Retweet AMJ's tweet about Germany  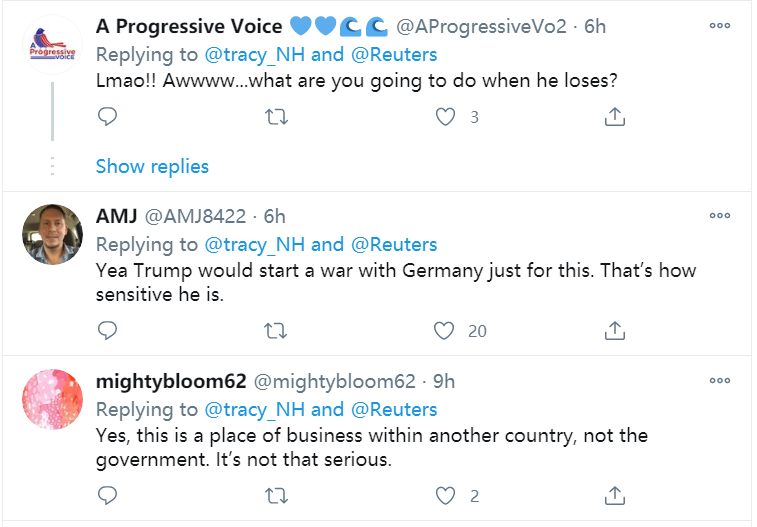click(276, 331)
